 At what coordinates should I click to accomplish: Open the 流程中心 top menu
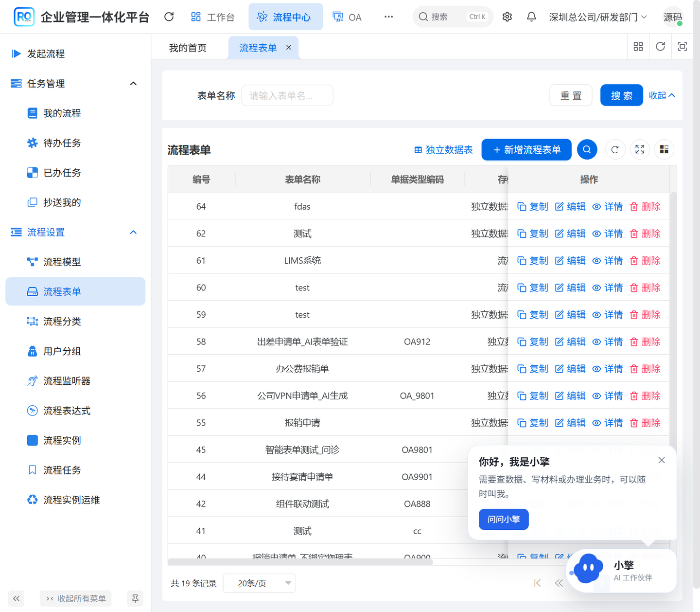285,17
